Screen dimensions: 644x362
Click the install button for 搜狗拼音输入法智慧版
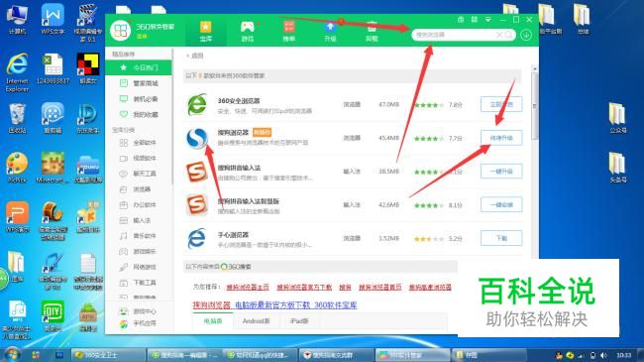click(501, 204)
